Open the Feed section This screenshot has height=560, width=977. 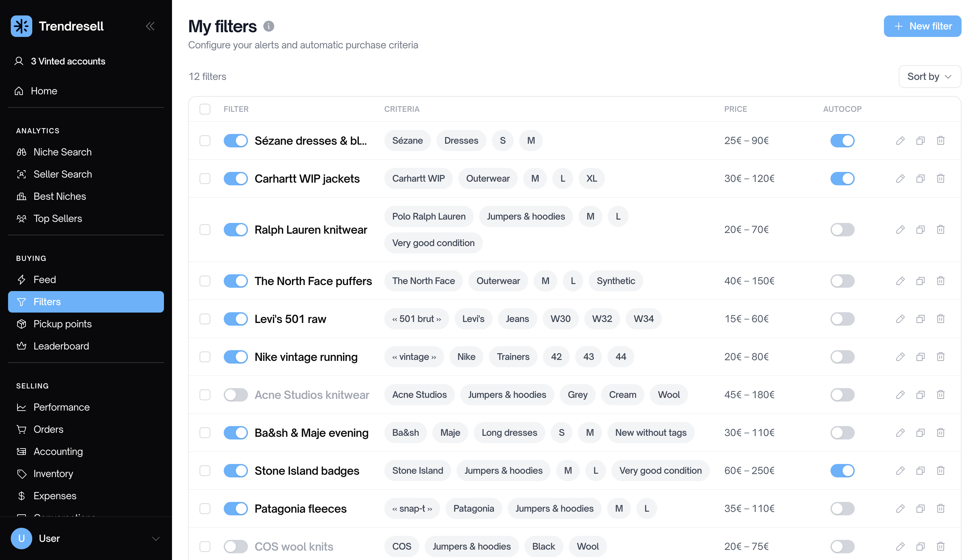tap(86, 280)
